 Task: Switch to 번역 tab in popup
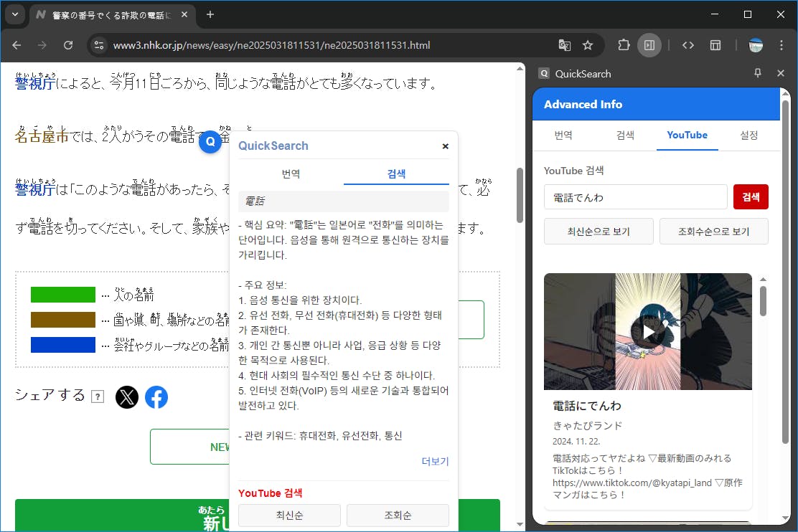point(291,174)
